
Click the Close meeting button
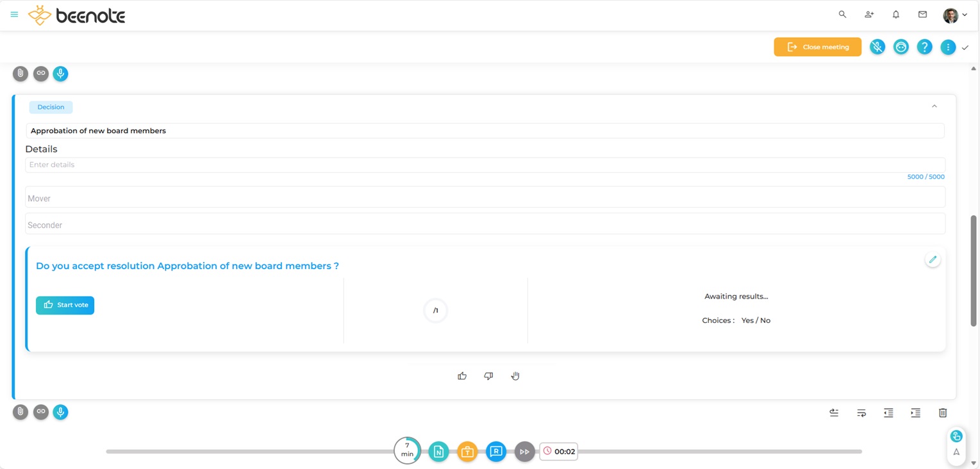pos(817,47)
